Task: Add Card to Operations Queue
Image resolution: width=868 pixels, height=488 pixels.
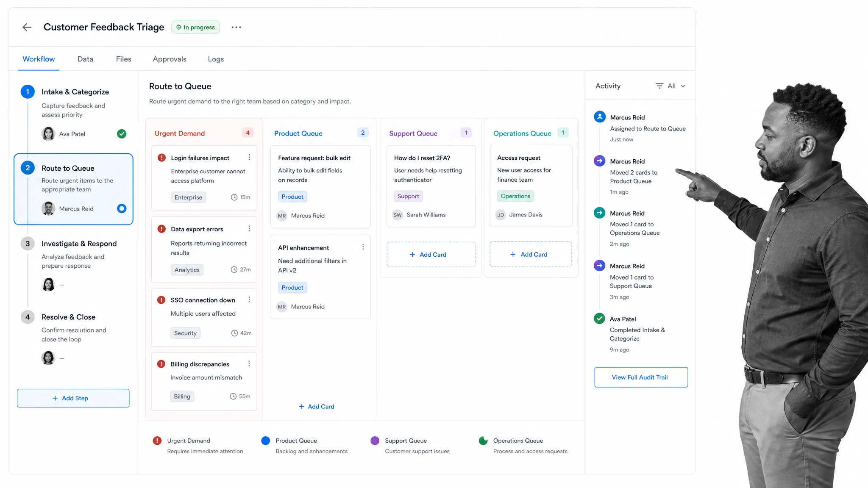Action: [x=531, y=254]
